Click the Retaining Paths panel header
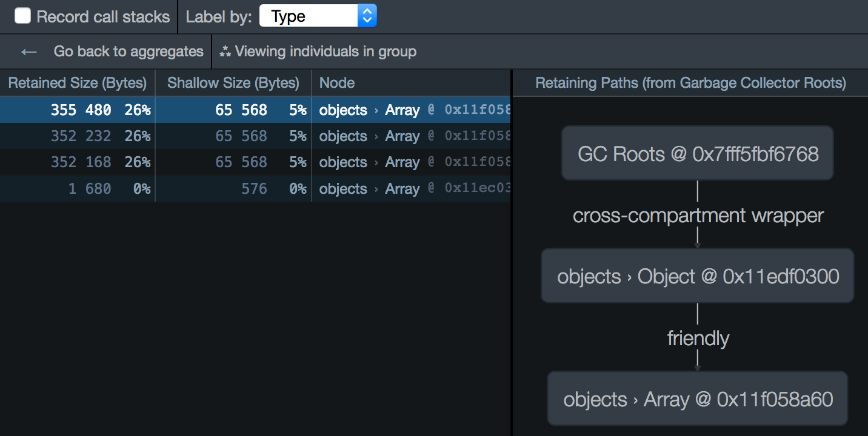868x436 pixels. [689, 82]
